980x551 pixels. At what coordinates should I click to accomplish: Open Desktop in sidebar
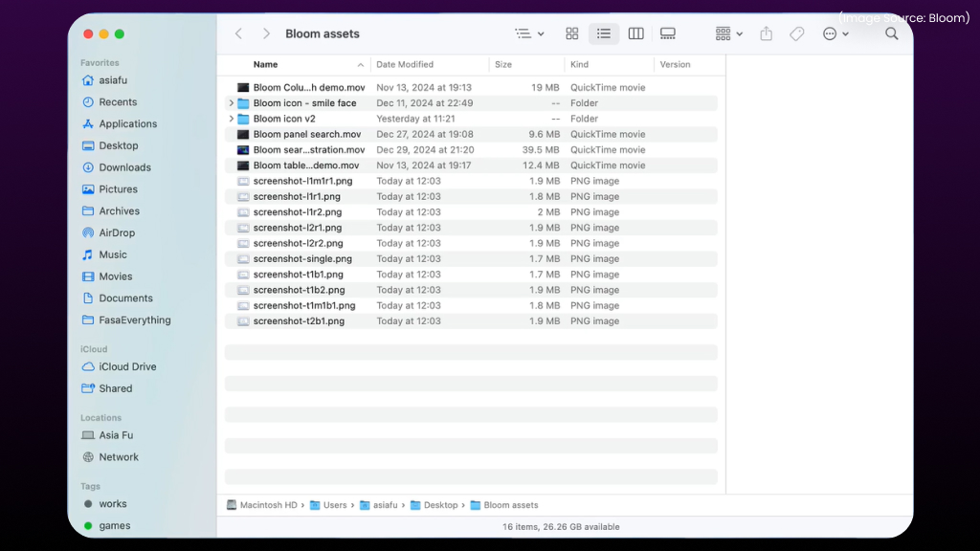(x=110, y=145)
